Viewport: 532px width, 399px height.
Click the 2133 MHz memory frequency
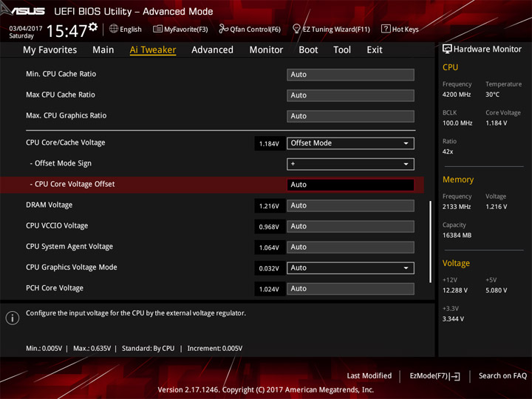pyautogui.click(x=457, y=207)
